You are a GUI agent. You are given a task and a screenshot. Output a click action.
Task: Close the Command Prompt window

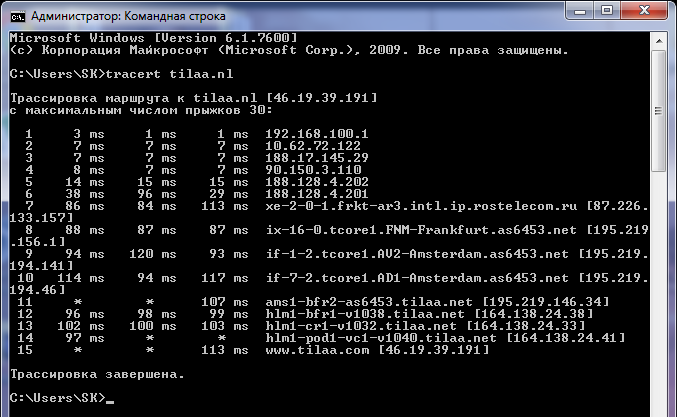coord(646,11)
